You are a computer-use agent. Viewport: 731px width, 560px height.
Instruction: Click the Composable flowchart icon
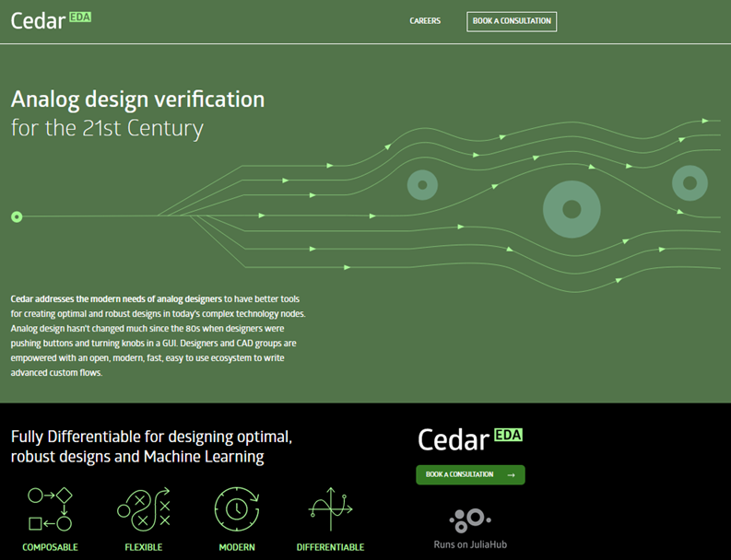point(50,509)
